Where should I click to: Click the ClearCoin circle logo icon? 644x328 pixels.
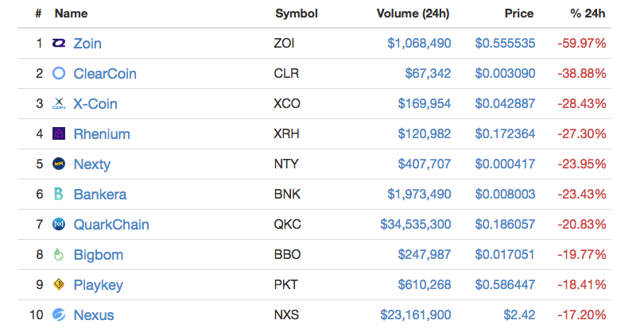click(59, 73)
